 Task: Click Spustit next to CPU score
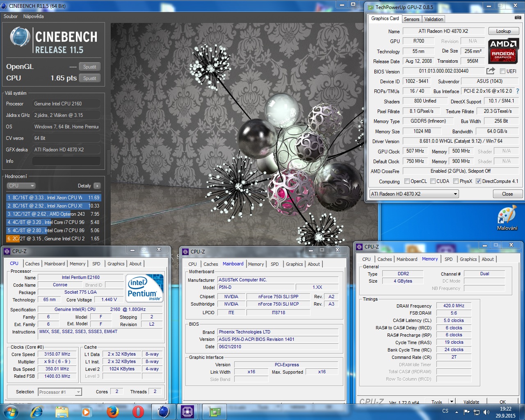pos(89,78)
